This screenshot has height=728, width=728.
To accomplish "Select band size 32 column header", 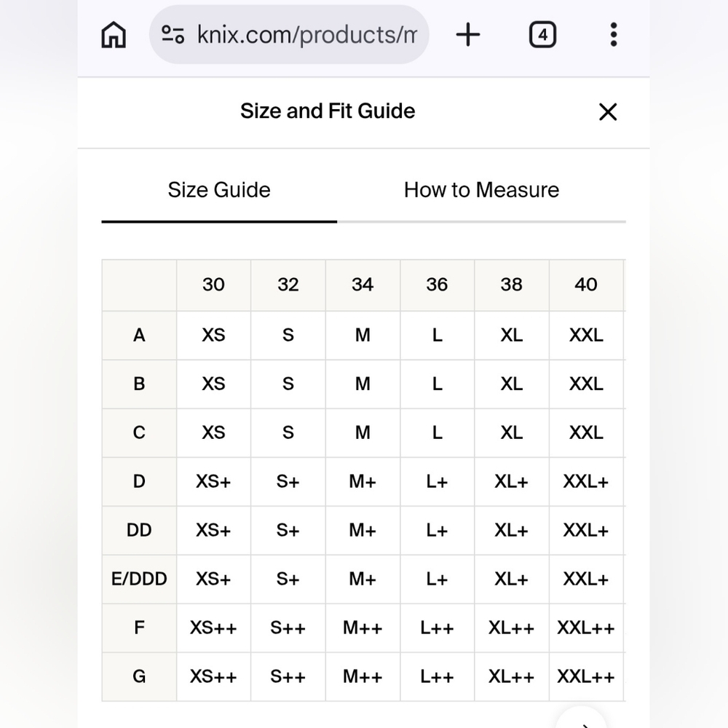I will pyautogui.click(x=288, y=285).
